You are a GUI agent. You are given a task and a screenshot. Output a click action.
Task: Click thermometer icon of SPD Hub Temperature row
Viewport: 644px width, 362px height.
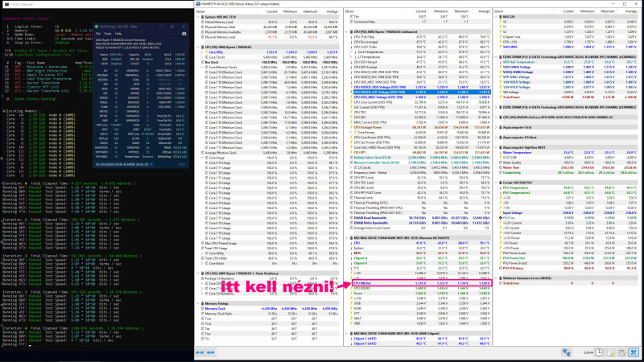(501, 62)
